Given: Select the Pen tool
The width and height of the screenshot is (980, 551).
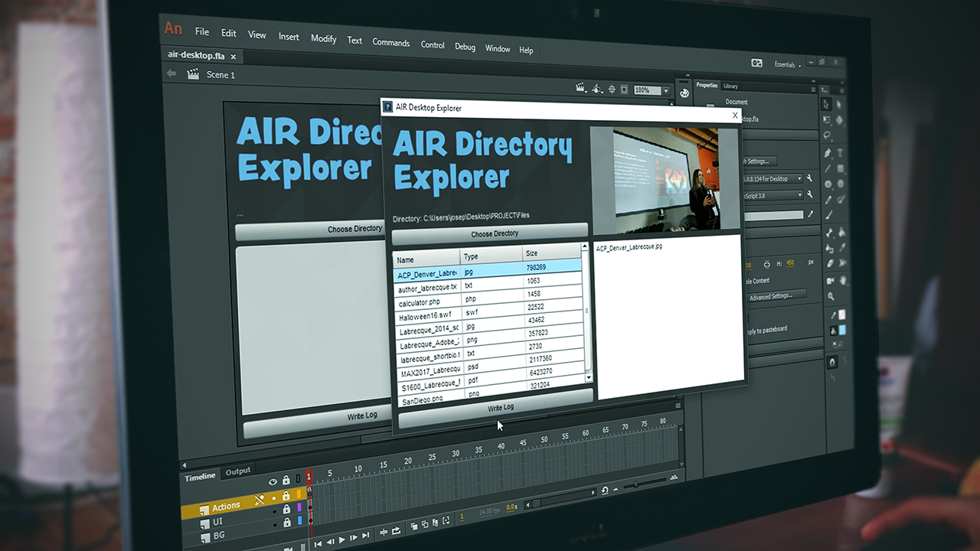Looking at the screenshot, I should 828,152.
